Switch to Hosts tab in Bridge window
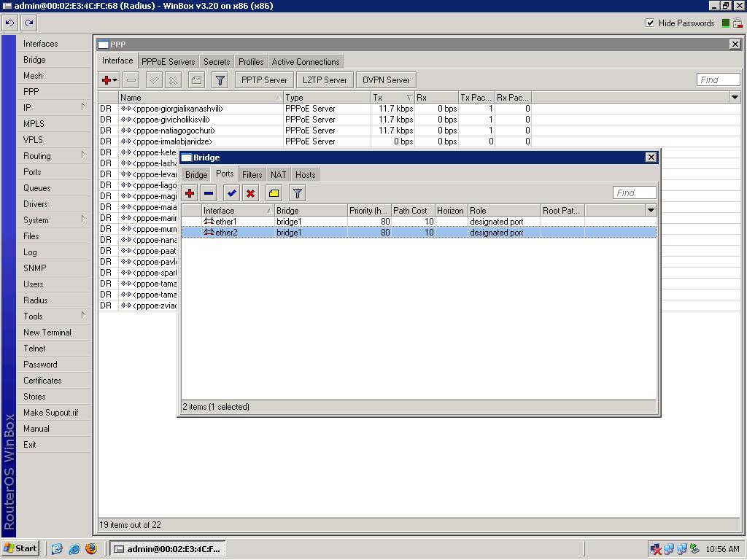 click(x=306, y=175)
